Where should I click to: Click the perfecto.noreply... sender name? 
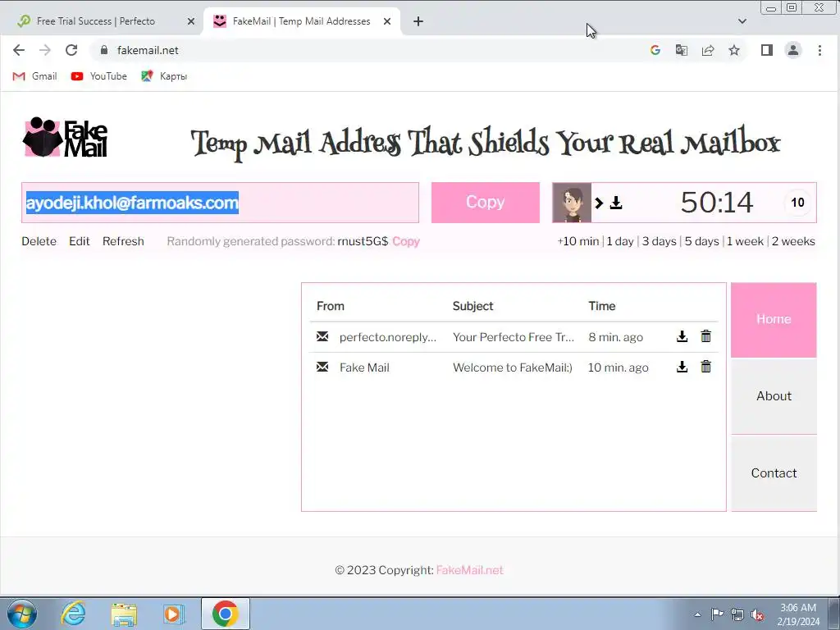click(x=388, y=337)
